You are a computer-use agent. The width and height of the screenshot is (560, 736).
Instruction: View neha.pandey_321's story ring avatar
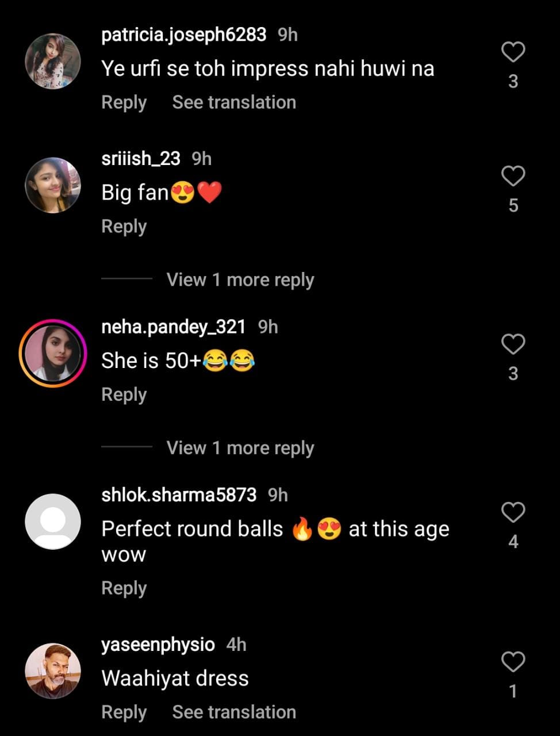click(x=53, y=354)
